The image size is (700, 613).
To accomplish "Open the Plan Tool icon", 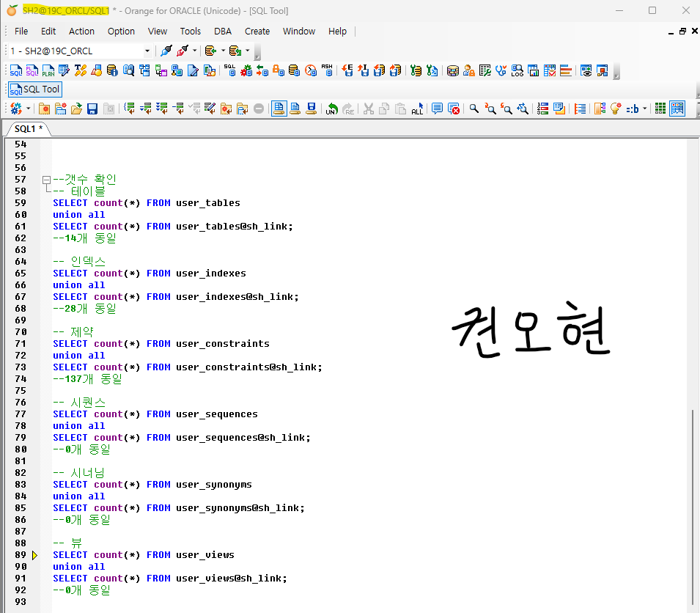I will [48, 70].
